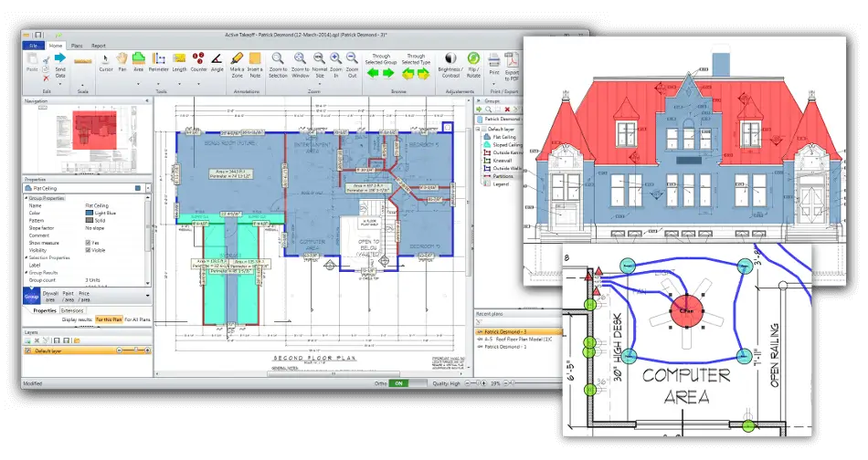Toggle the Default layer checkbox
This screenshot has height=460, width=868.
27,351
